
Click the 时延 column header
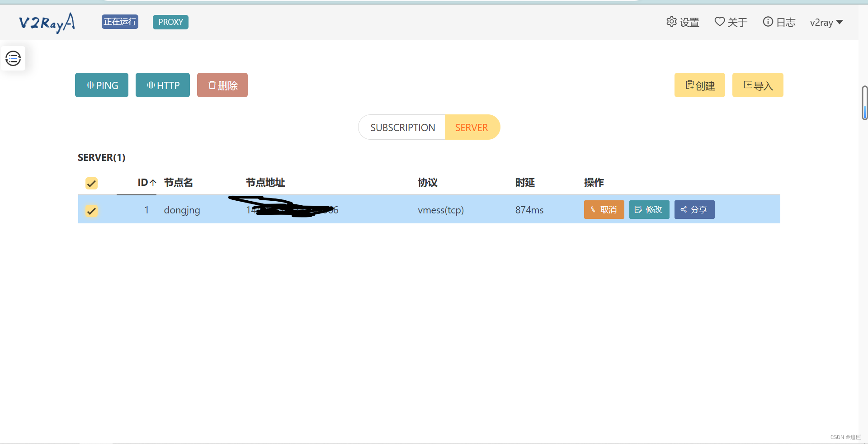coord(525,182)
